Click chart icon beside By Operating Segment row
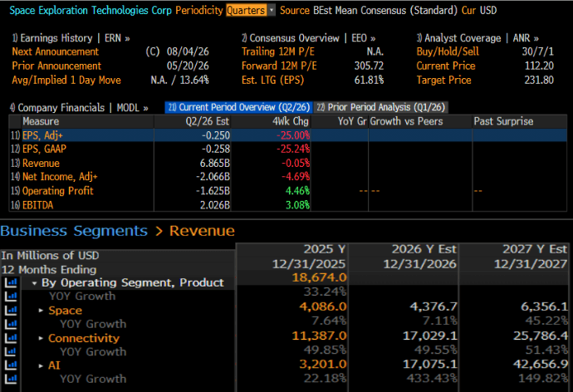573x392 pixels. tap(11, 282)
